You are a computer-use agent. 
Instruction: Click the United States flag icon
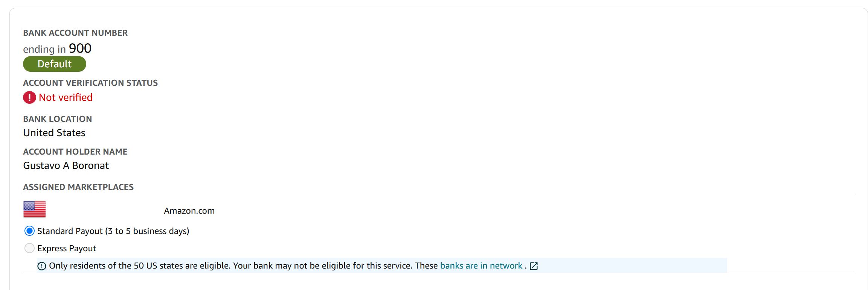[x=35, y=209]
